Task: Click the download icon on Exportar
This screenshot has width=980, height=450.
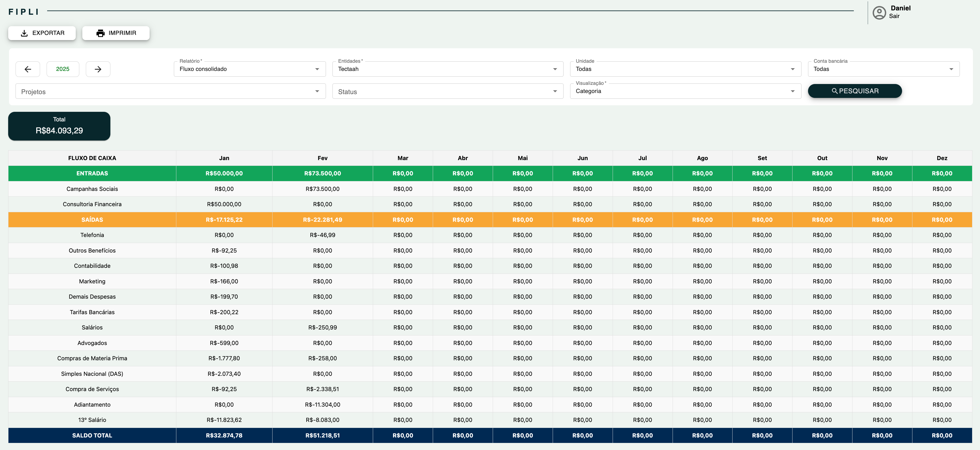Action: pyautogui.click(x=24, y=33)
